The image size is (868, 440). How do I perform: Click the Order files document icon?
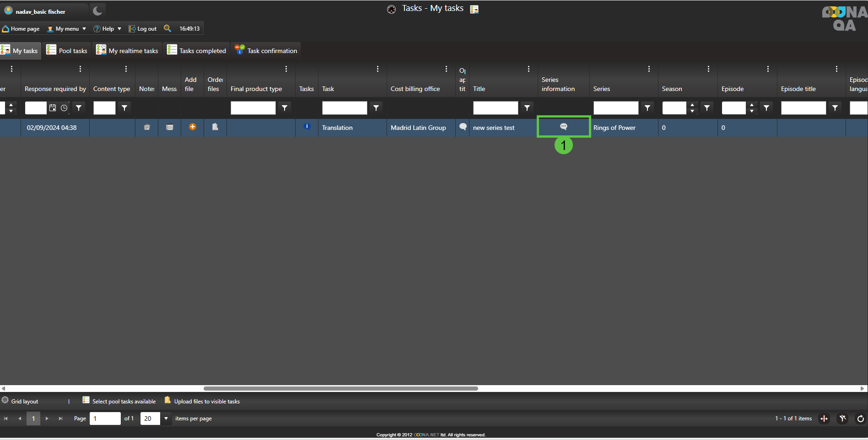click(x=215, y=127)
